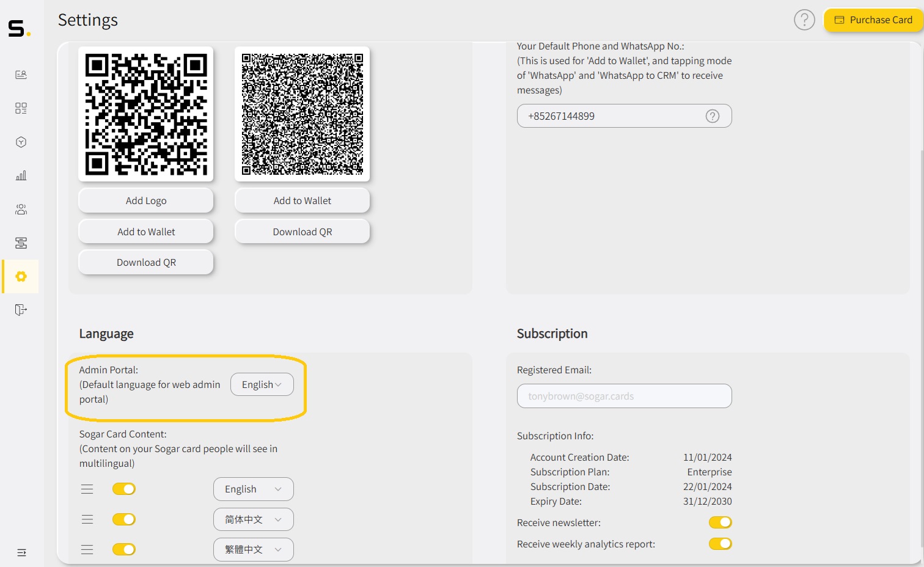Click 'Your Default Phone and WhatsApp No.:' label
Viewport: 924px width, 567px height.
(x=601, y=46)
